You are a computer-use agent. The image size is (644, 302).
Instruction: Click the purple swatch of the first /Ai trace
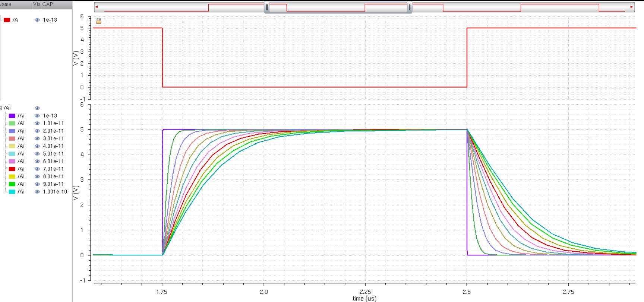tap(12, 116)
